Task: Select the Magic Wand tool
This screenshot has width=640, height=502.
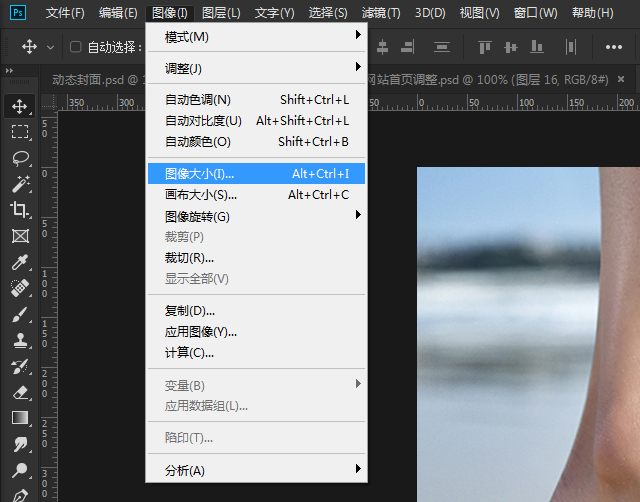Action: click(x=20, y=184)
